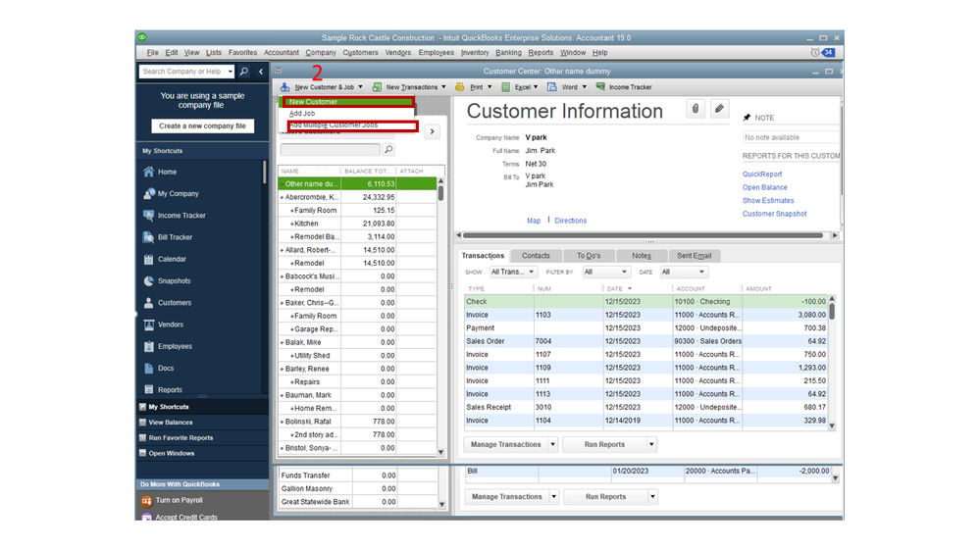This screenshot has width=980, height=551.
Task: Open the Reports menu in menu bar
Action: coord(541,53)
